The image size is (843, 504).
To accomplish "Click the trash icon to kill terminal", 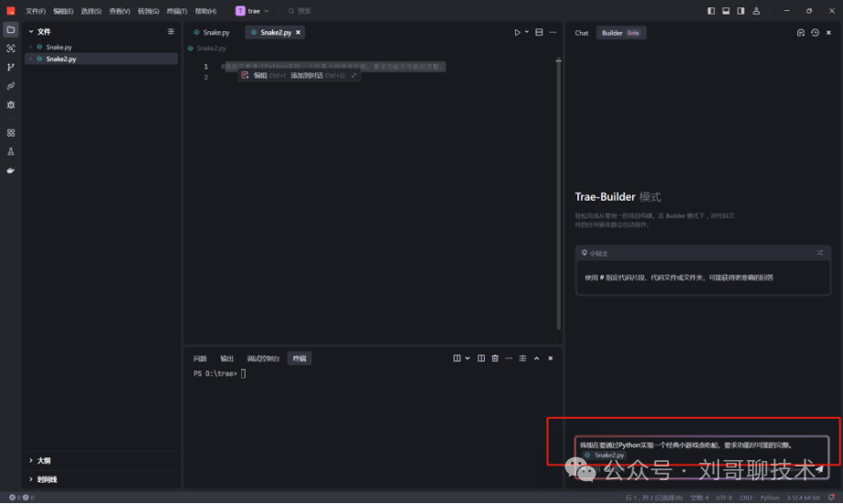I will pos(495,358).
